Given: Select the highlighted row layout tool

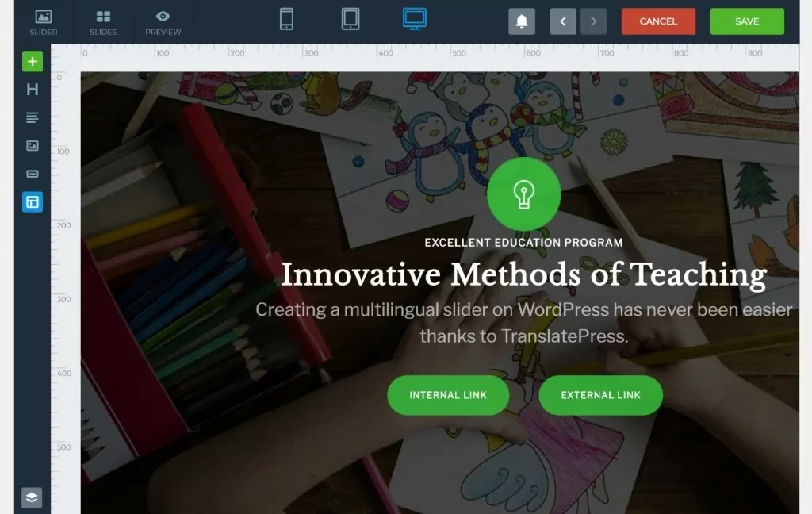Looking at the screenshot, I should pos(33,202).
